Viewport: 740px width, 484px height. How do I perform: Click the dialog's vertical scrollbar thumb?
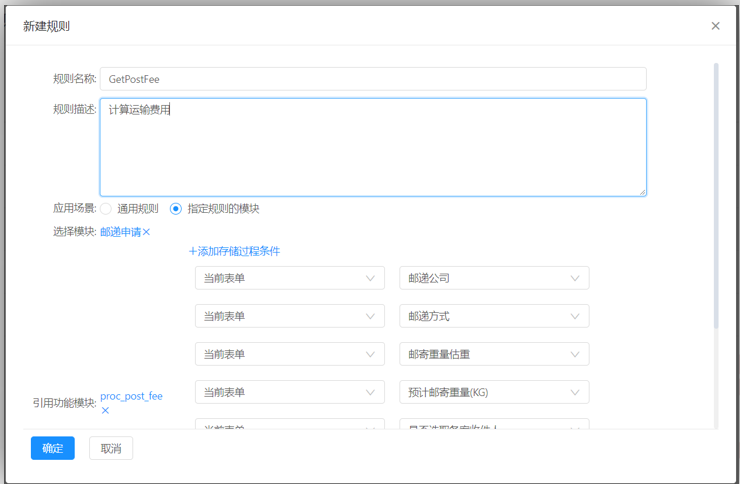click(716, 196)
